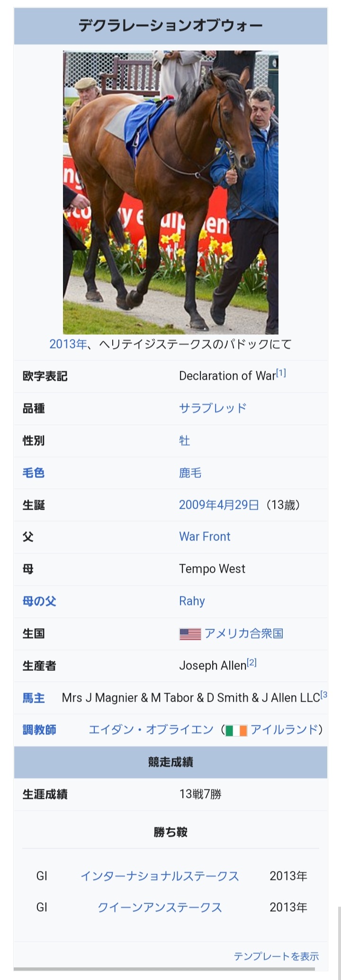Open the 2009年4月29日 birth date link

[x=219, y=504]
